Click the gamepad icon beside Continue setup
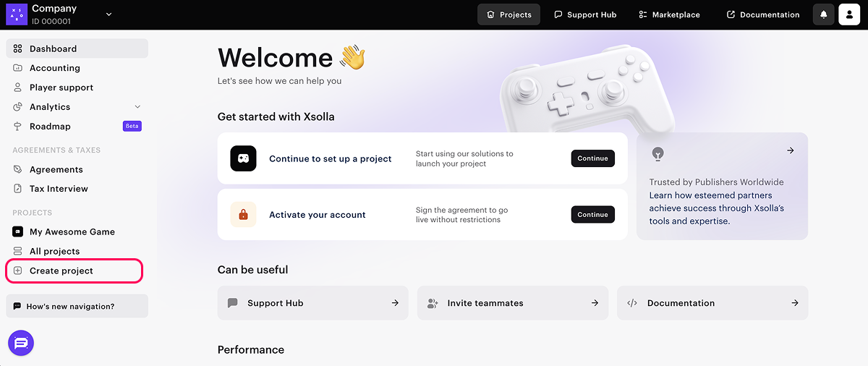This screenshot has width=868, height=366. point(243,158)
